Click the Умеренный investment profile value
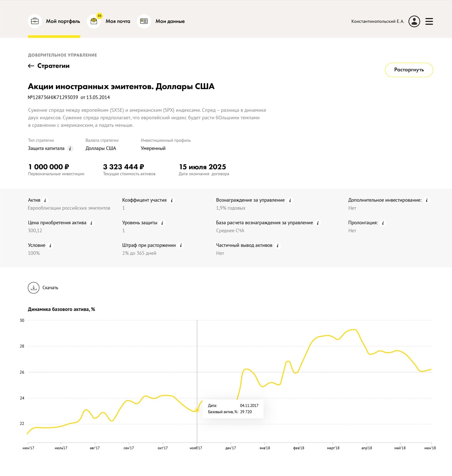 pyautogui.click(x=153, y=148)
